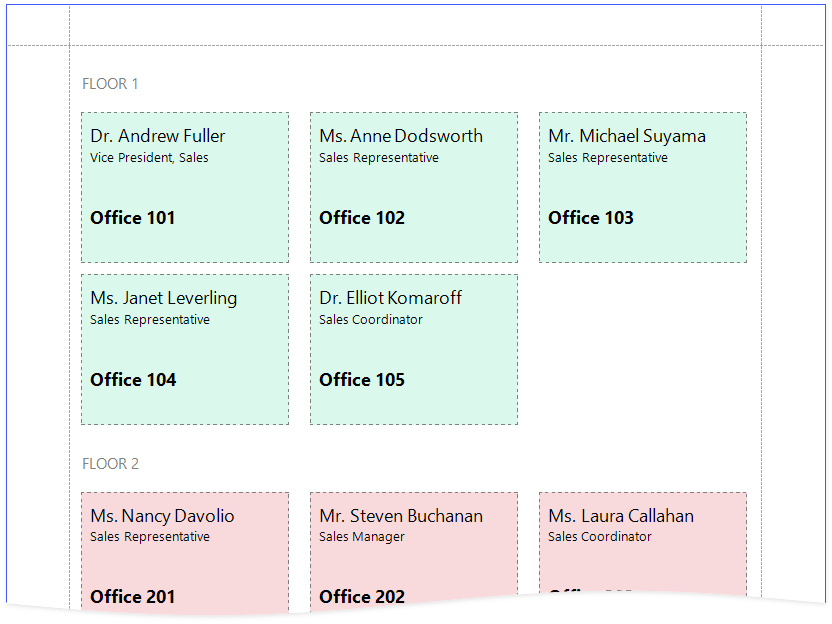Click the Office 105 label

362,380
